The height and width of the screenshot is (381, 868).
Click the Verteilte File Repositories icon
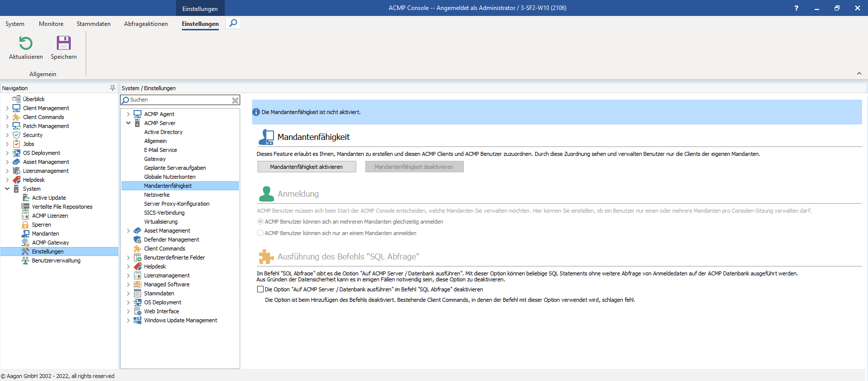[x=25, y=207]
